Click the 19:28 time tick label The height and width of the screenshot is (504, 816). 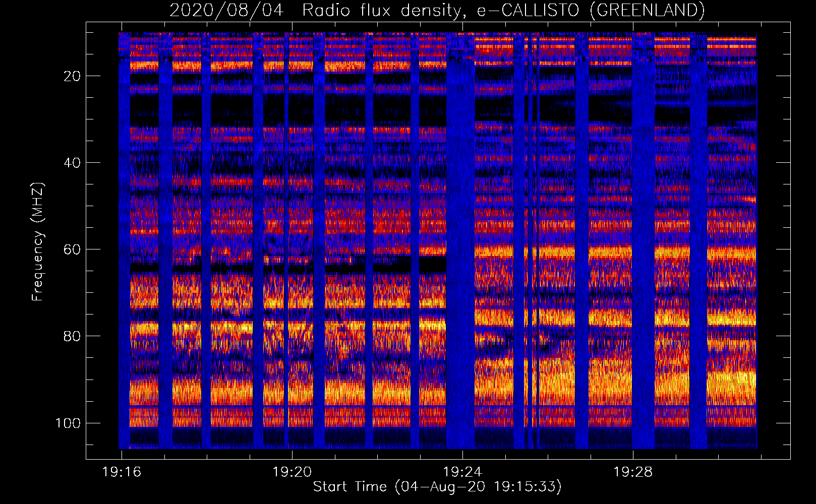pos(633,472)
